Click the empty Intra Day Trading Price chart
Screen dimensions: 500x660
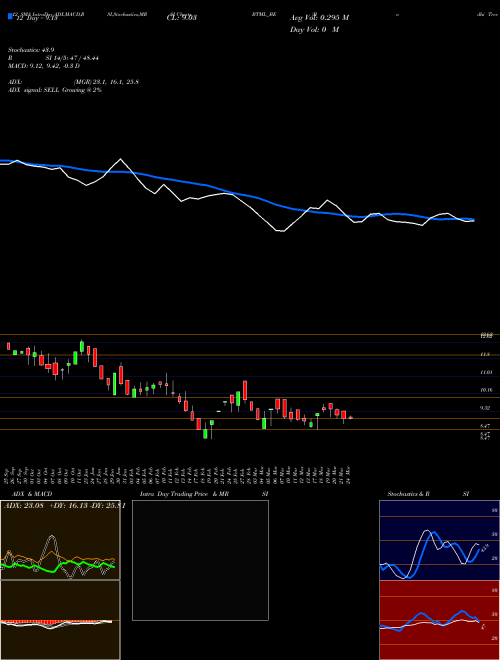pyautogui.click(x=200, y=560)
